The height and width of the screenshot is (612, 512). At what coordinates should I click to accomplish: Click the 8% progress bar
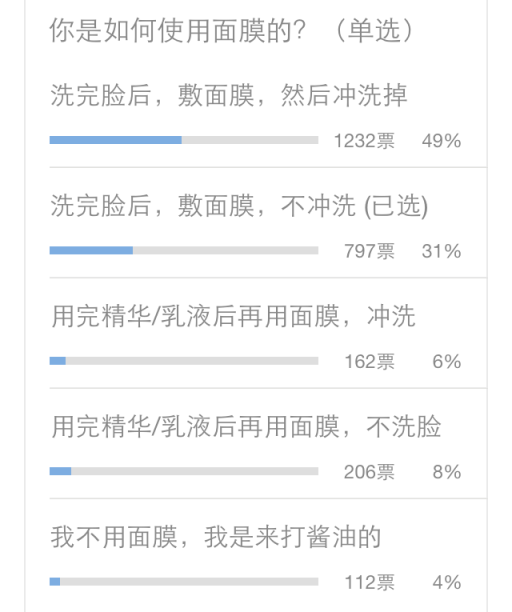[184, 471]
